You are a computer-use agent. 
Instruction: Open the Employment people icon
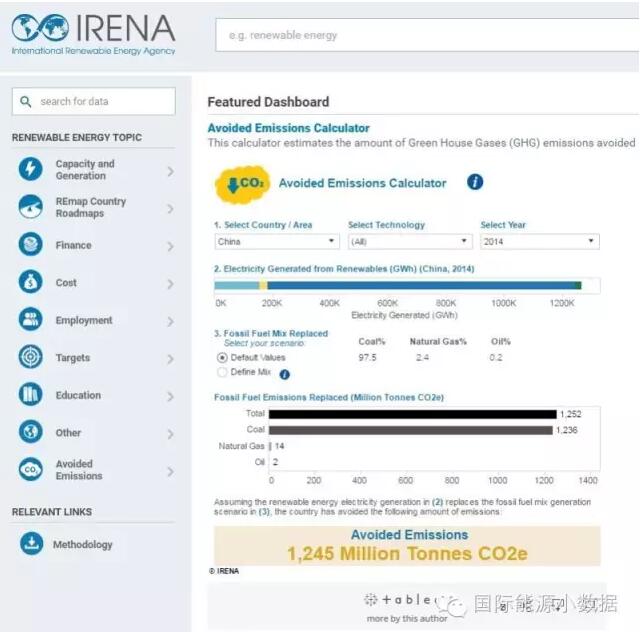click(x=31, y=320)
